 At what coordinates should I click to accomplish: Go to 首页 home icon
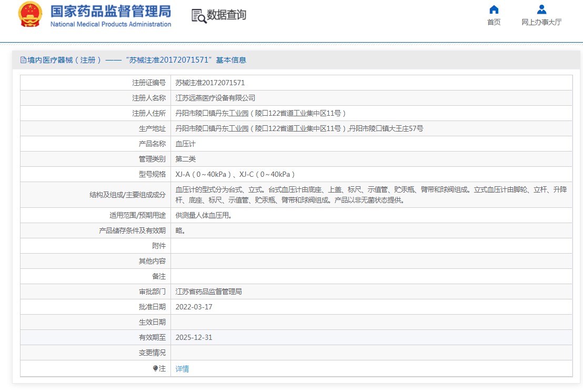coord(494,9)
